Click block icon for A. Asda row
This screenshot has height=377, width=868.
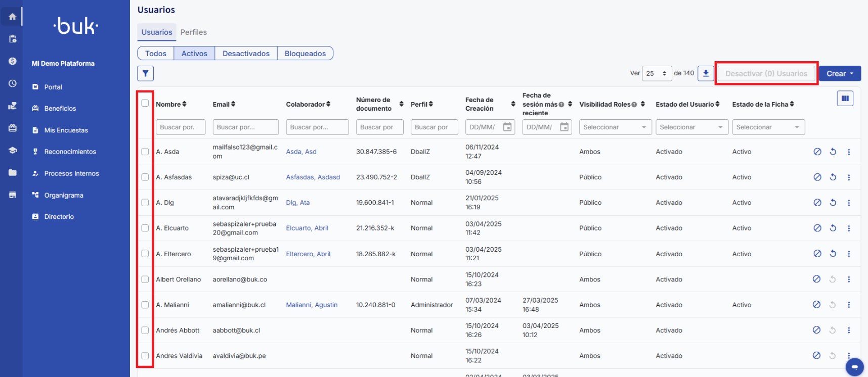coord(817,152)
